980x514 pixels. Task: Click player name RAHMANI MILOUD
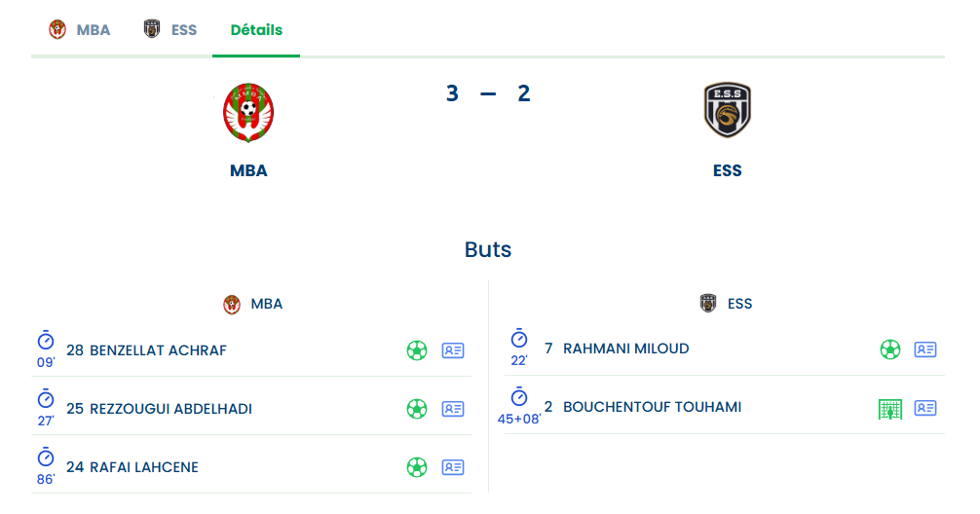pyautogui.click(x=625, y=349)
